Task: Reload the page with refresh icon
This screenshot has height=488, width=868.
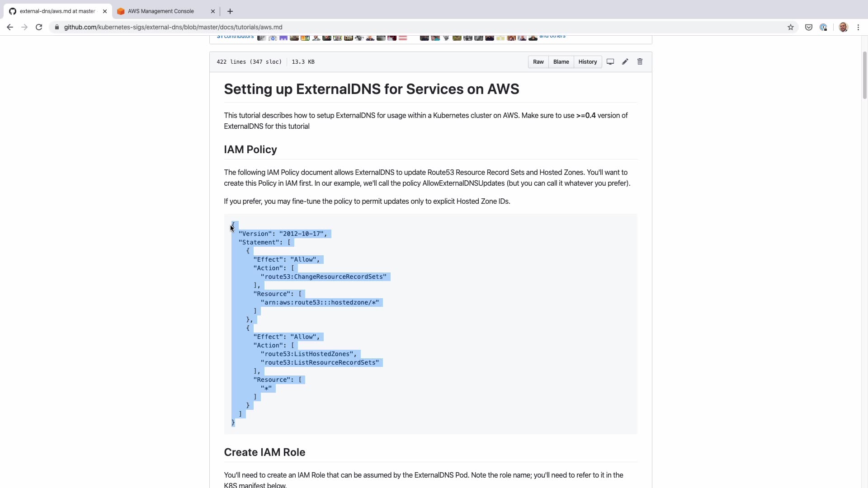Action: pyautogui.click(x=39, y=27)
